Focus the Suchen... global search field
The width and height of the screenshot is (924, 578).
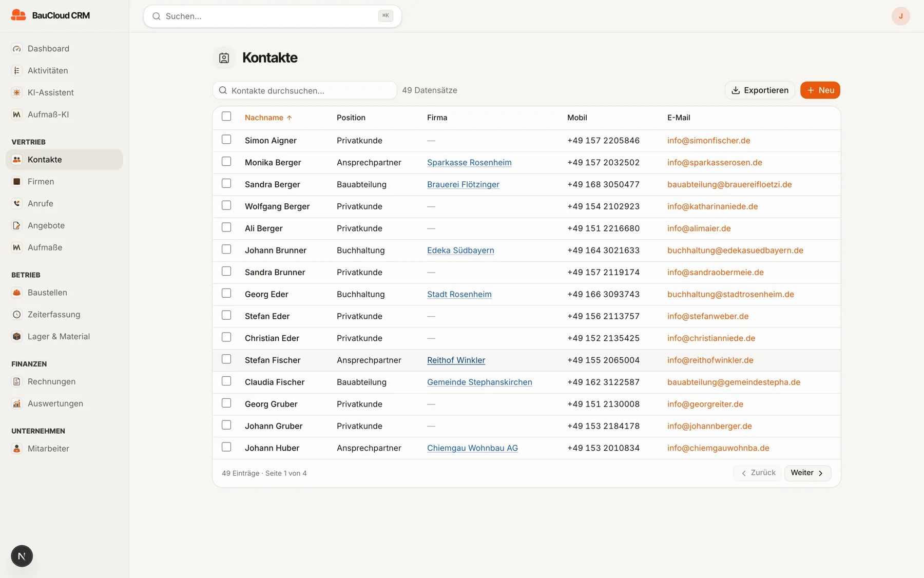click(272, 16)
